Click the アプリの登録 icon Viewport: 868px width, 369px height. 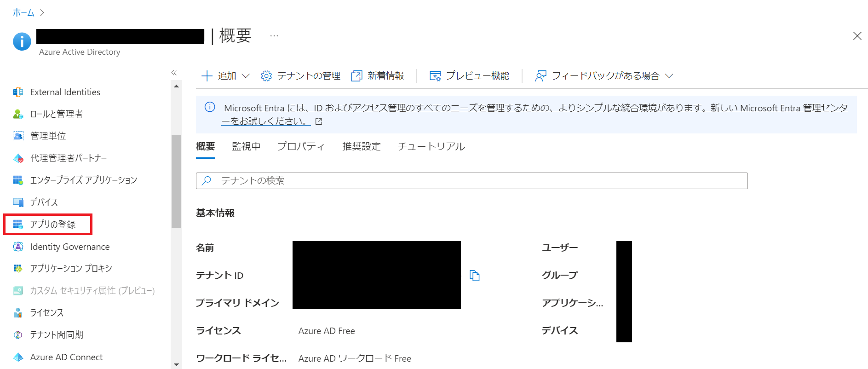[18, 224]
